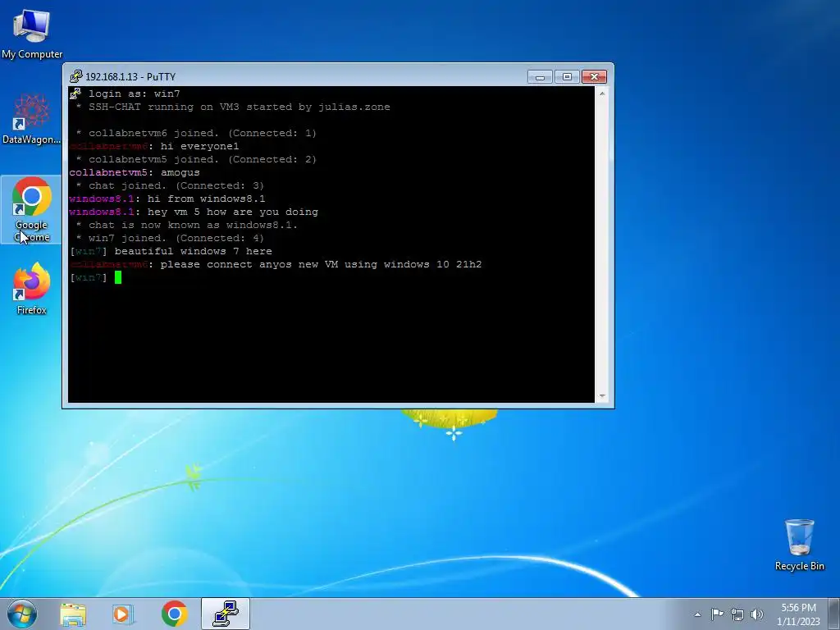Click the text 'hi from windows8.1'

click(x=206, y=199)
